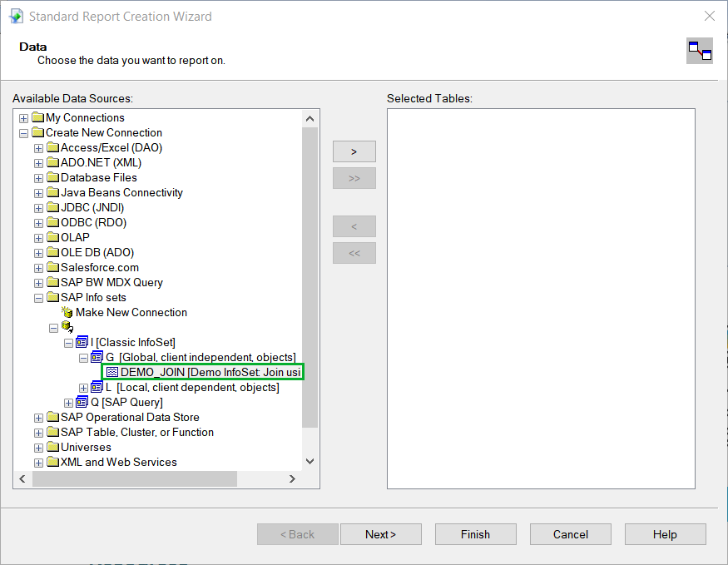728x565 pixels.
Task: Click the OLAP folder icon
Action: click(53, 237)
